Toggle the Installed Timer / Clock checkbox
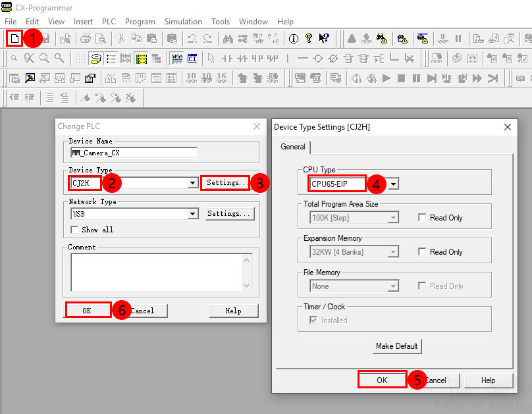This screenshot has width=532, height=414. tap(313, 320)
